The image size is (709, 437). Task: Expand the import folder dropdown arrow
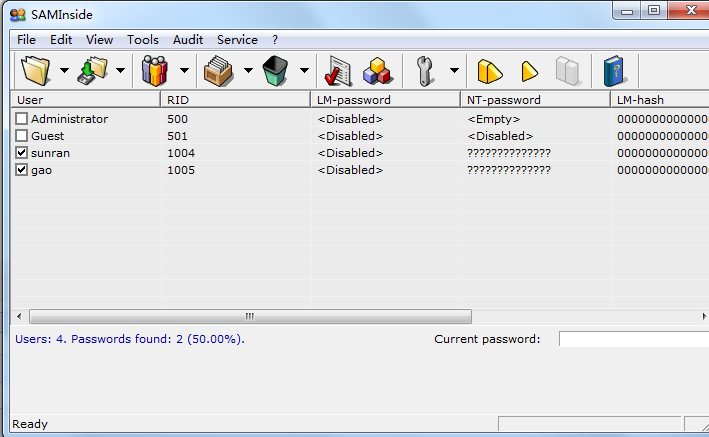(x=65, y=70)
